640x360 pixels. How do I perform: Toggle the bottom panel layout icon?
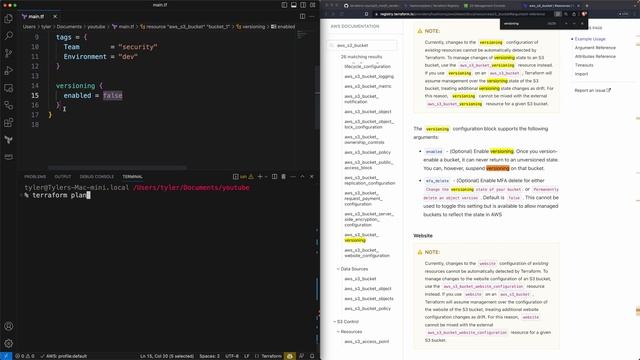[x=293, y=5]
